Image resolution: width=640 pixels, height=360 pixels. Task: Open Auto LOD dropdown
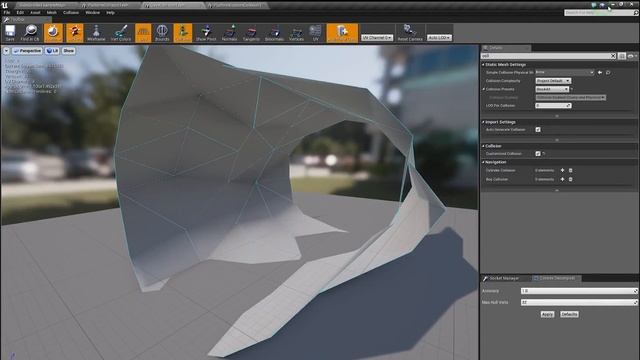click(439, 38)
